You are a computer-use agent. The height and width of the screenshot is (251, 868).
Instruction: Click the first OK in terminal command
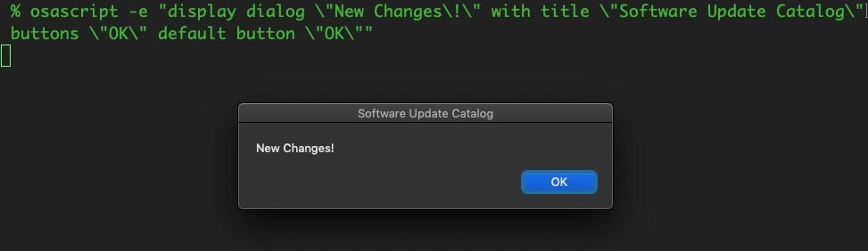[118, 34]
